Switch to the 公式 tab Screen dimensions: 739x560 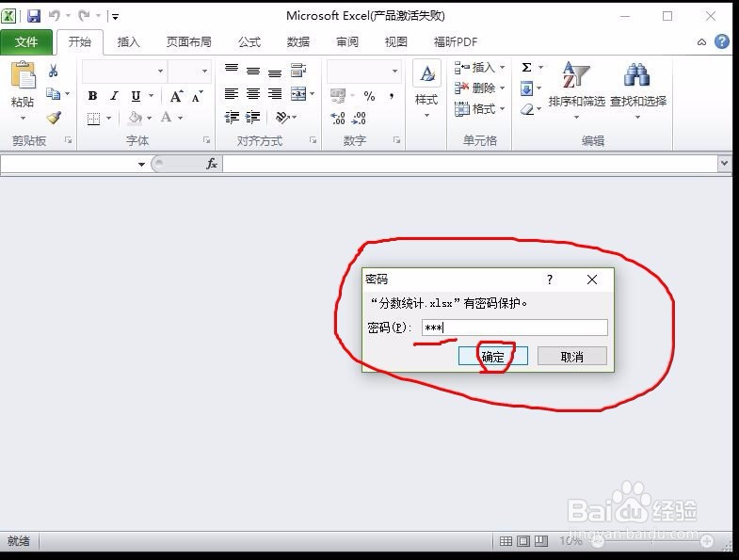click(x=249, y=42)
